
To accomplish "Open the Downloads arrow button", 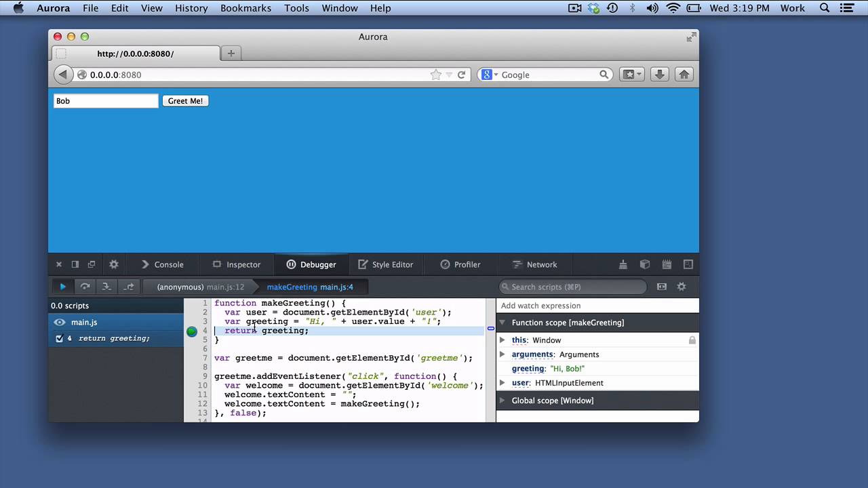I will tap(659, 75).
